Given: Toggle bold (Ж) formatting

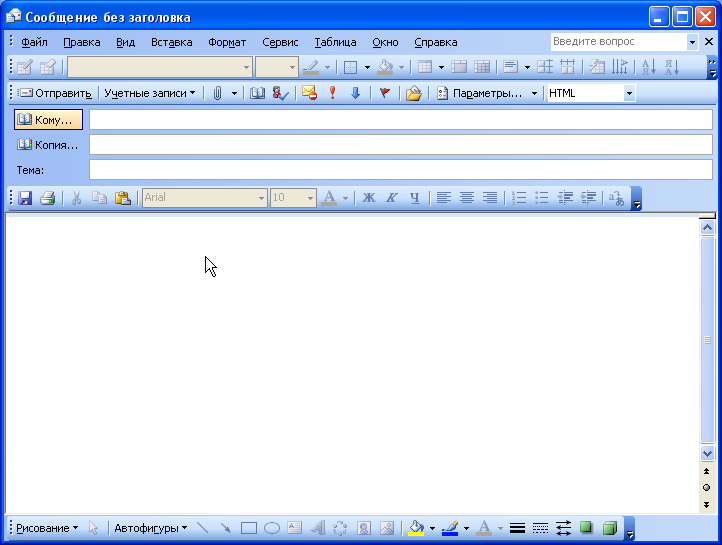Looking at the screenshot, I should click(368, 198).
